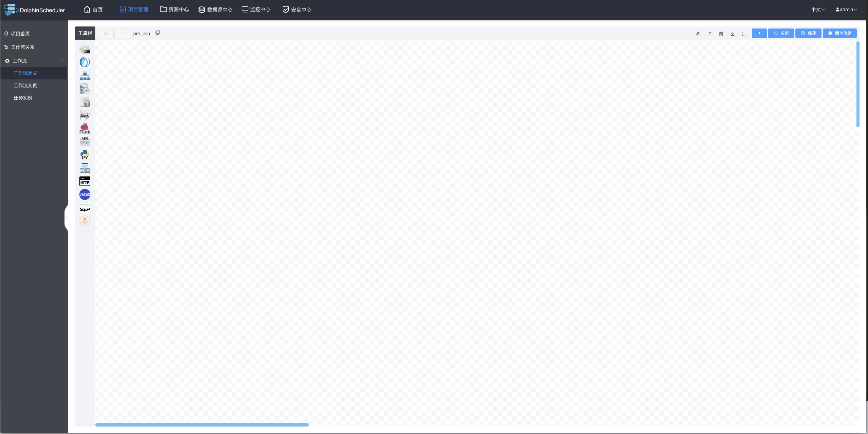868x434 pixels.
Task: Select the Spark task node icon
Action: [x=84, y=115]
